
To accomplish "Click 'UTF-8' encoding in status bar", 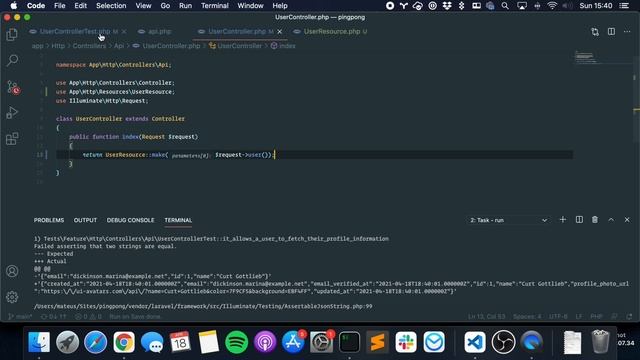I will click(x=558, y=316).
